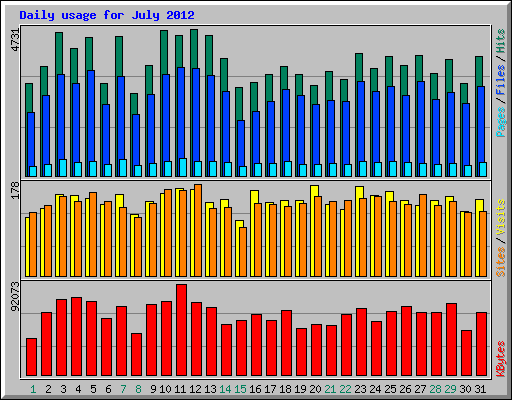Click day label 2 on the x-axis
The image size is (512, 400).
48,389
